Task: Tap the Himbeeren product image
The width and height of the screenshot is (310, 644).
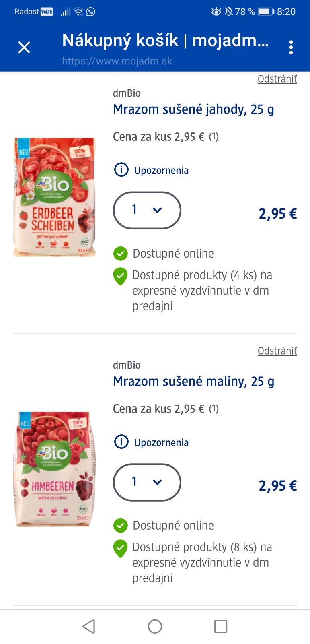Action: coord(54,469)
